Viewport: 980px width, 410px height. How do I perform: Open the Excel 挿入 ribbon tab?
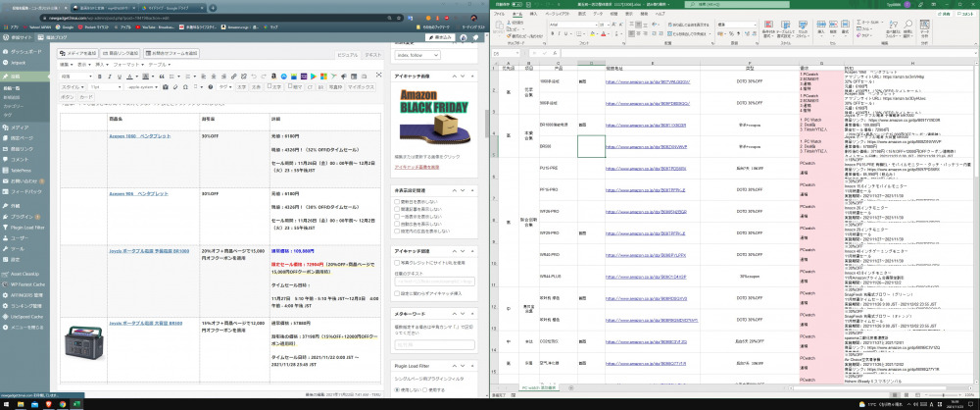[533, 13]
